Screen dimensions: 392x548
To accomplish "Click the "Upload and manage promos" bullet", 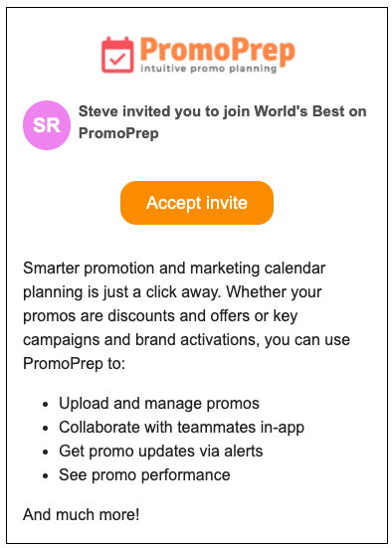I will click(159, 404).
